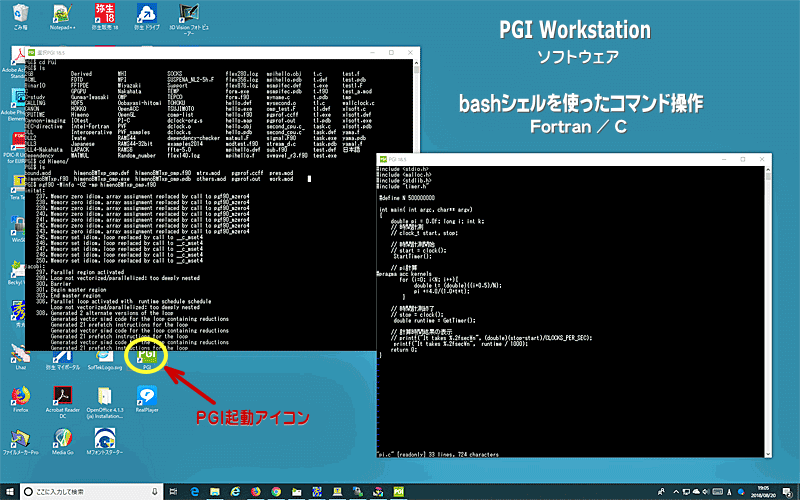Open the PGI launch icon on desktop
This screenshot has width=800, height=500.
coord(147,357)
